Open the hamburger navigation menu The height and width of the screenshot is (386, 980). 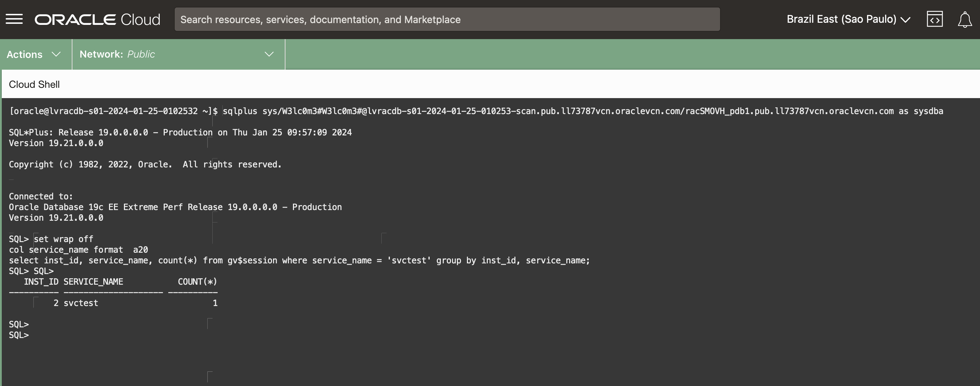[x=14, y=19]
